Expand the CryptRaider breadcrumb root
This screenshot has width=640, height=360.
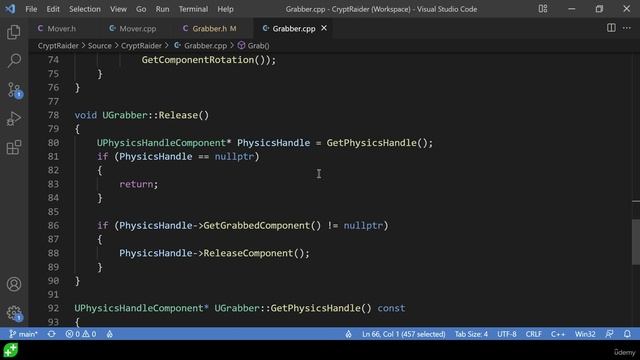pos(58,46)
